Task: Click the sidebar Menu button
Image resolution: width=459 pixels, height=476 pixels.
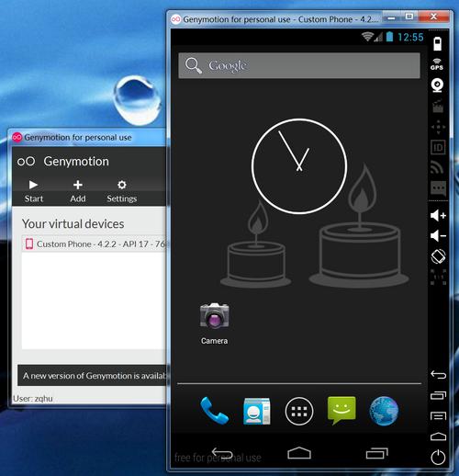Action: click(438, 416)
